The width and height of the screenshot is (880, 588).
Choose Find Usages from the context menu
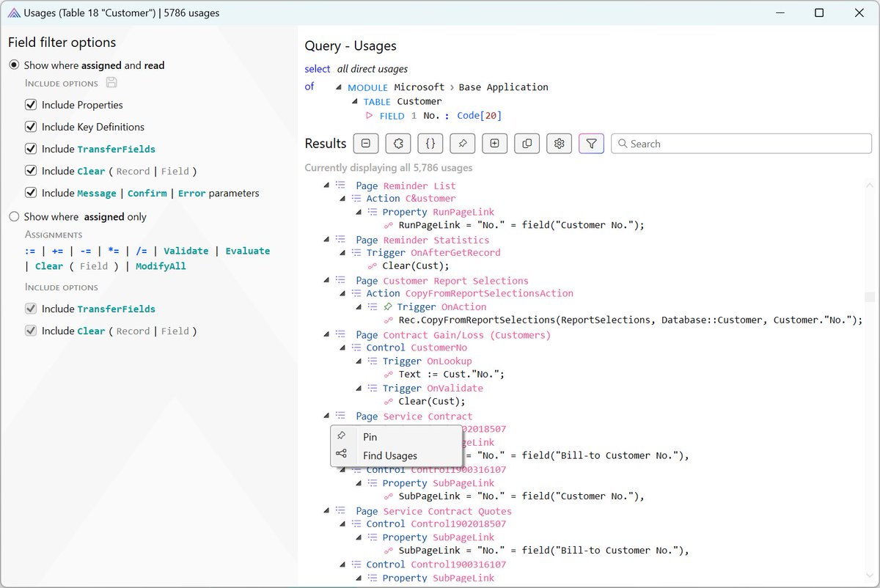tap(396, 455)
